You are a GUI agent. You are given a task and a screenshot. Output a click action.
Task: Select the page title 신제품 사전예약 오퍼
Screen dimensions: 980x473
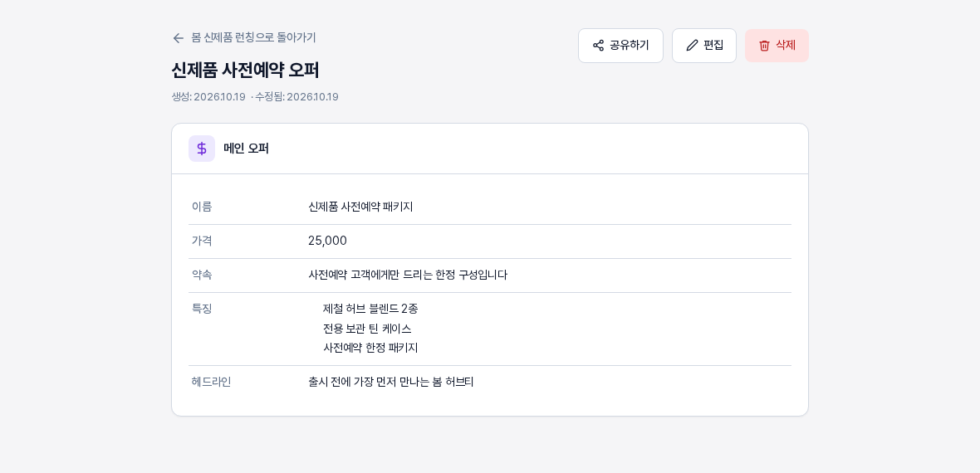click(x=245, y=70)
